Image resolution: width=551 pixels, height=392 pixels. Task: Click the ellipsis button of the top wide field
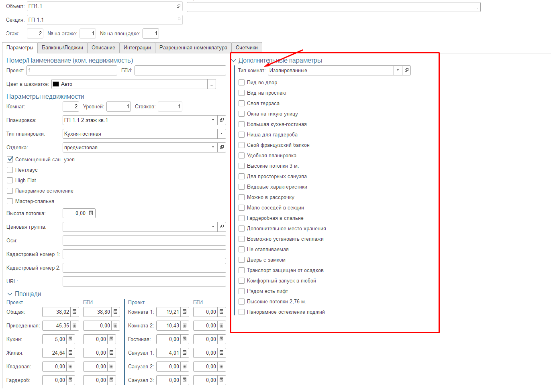[476, 7]
